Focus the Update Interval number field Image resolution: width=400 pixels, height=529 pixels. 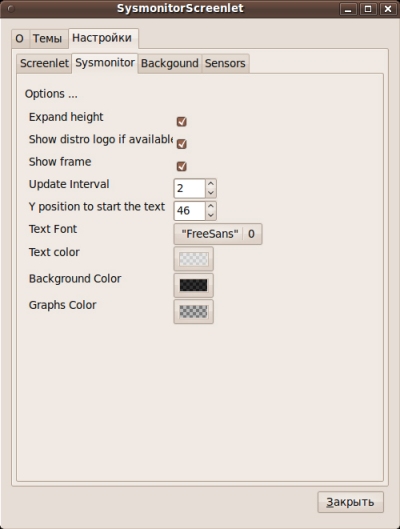(190, 188)
